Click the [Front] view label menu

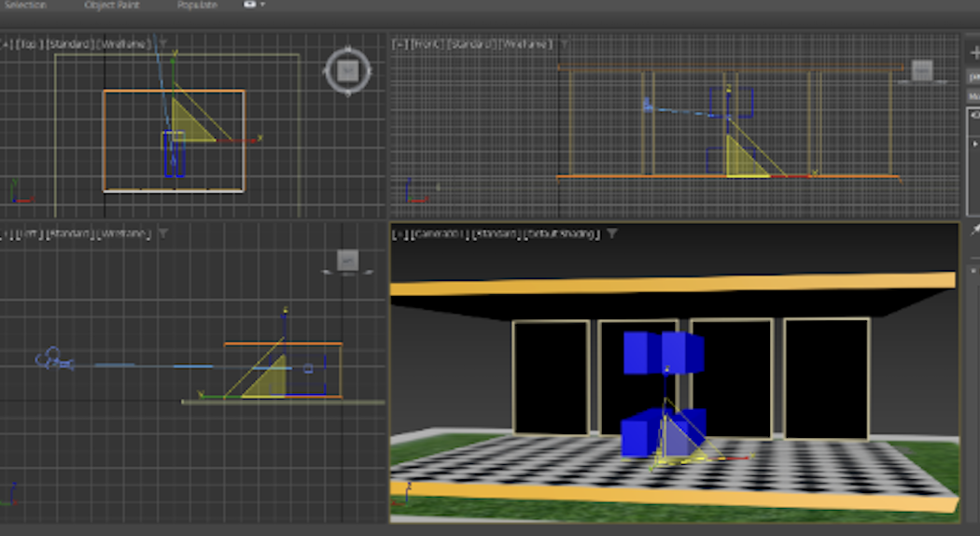coord(427,44)
